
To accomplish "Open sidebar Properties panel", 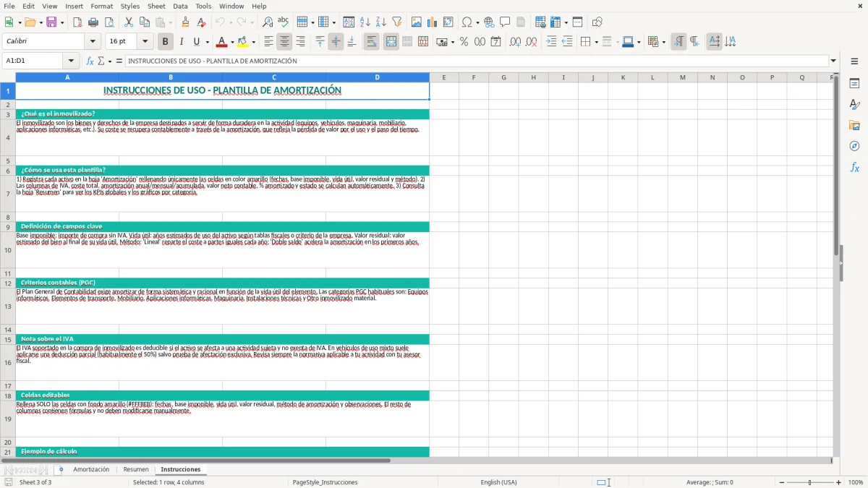I will (854, 83).
